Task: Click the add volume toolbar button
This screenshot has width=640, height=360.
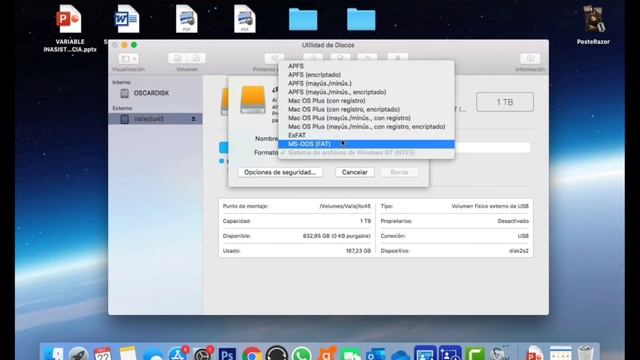Action: [x=178, y=58]
